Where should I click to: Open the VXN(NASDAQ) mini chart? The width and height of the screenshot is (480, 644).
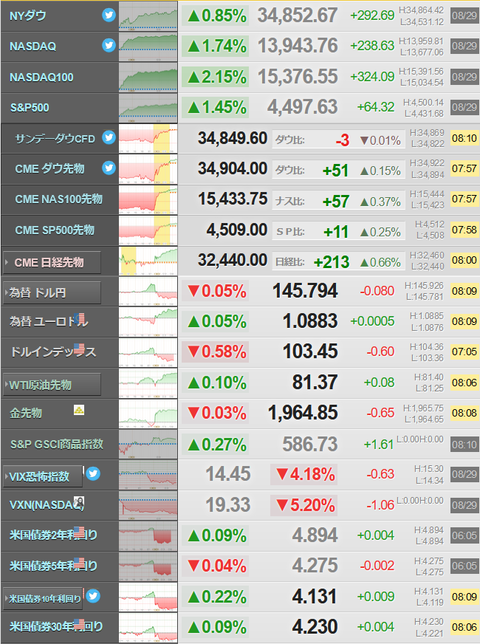click(148, 506)
